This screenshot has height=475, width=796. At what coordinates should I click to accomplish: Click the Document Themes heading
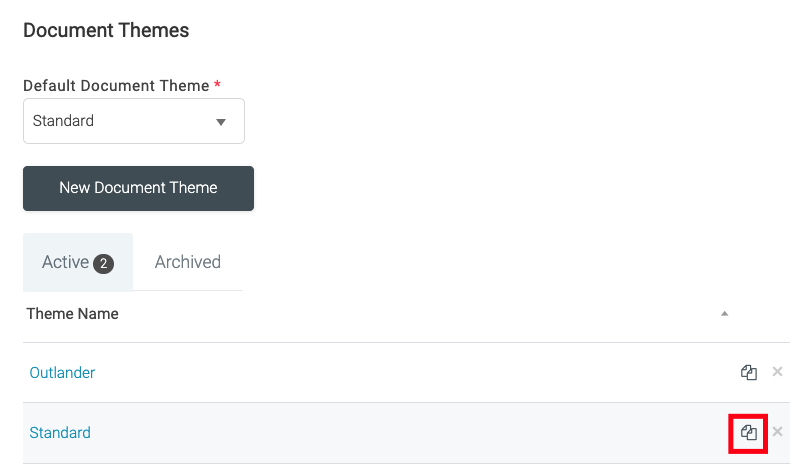(106, 30)
